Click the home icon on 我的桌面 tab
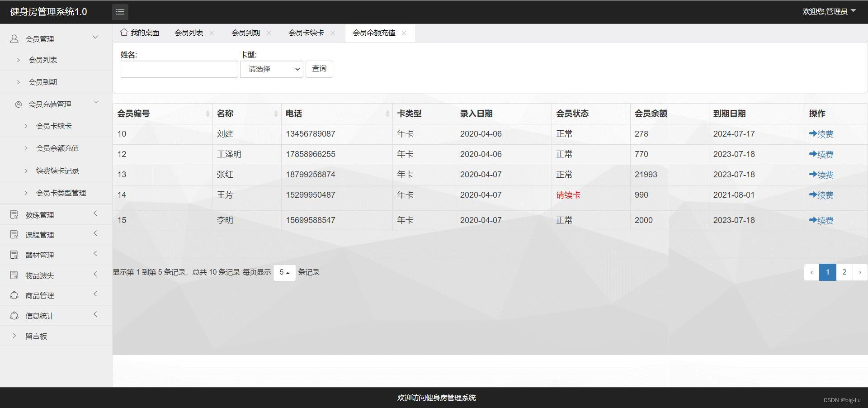Screen dimensions: 868x408 tap(124, 32)
